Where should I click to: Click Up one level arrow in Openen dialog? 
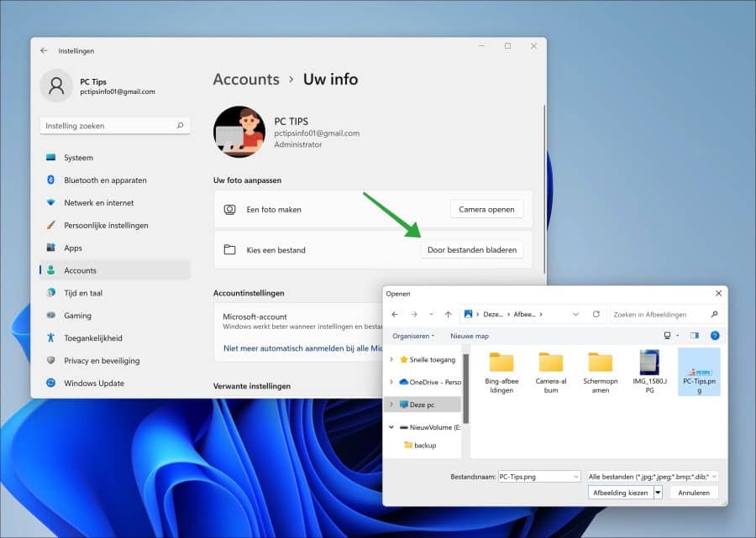click(x=449, y=315)
